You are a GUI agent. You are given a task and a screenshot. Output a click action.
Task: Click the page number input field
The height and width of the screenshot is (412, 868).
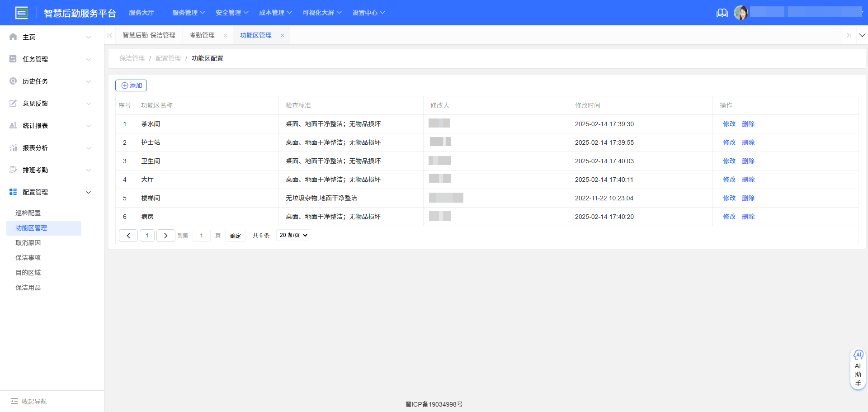(x=202, y=236)
